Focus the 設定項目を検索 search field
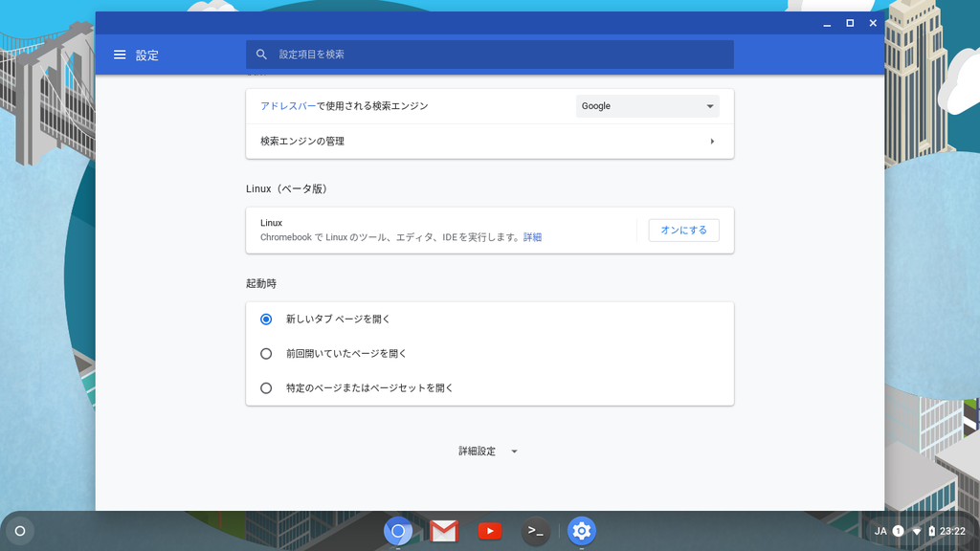 (489, 55)
